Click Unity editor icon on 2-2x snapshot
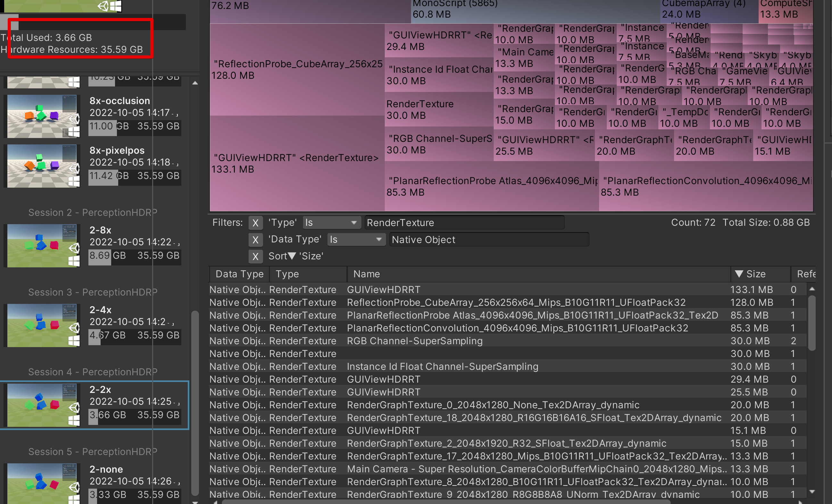Image resolution: width=832 pixels, height=504 pixels. (x=74, y=408)
